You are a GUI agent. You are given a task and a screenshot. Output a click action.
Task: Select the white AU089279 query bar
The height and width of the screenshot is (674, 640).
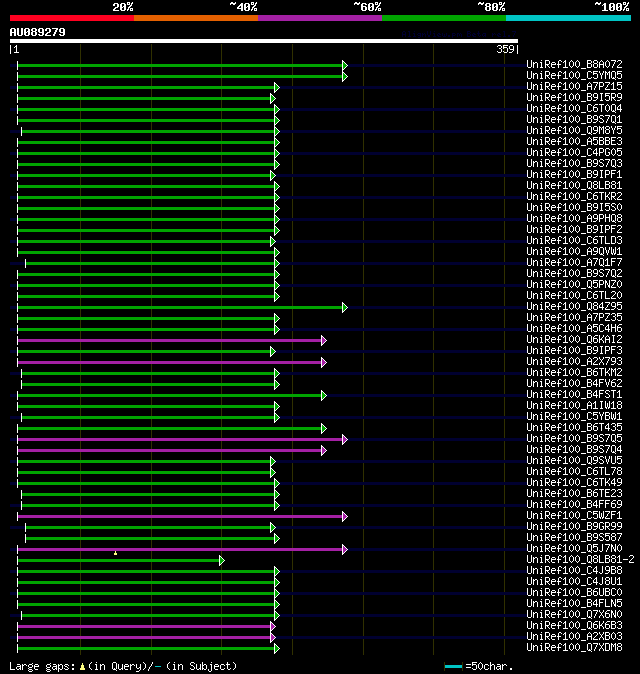point(264,41)
